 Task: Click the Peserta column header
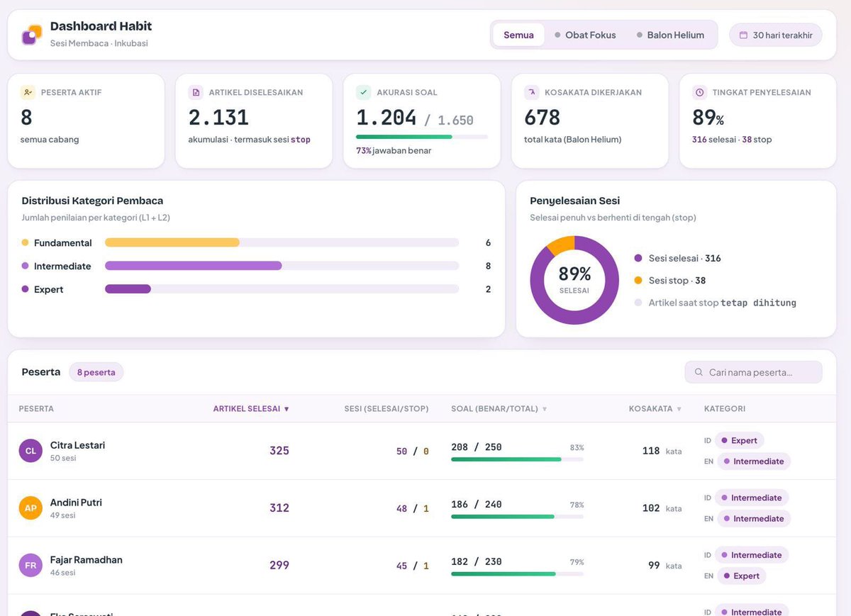click(x=36, y=408)
